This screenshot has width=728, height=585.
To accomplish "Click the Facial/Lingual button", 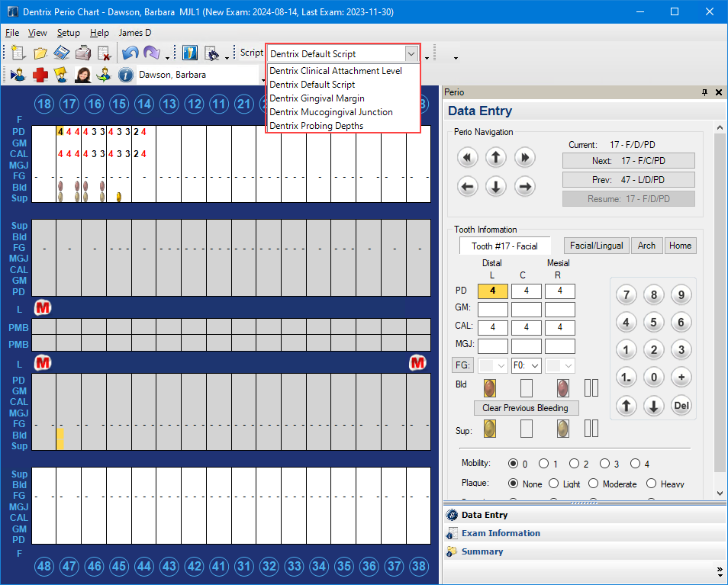I will tap(596, 246).
